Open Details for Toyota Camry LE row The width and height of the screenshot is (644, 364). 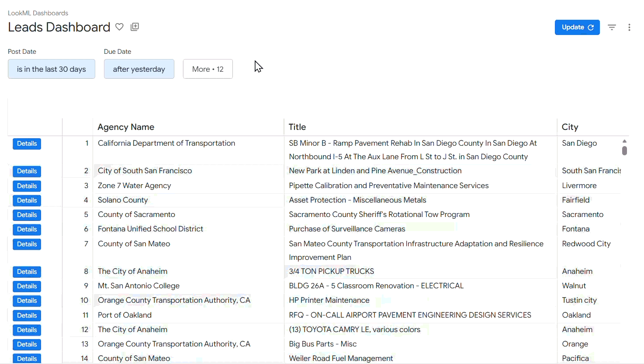[27, 330]
